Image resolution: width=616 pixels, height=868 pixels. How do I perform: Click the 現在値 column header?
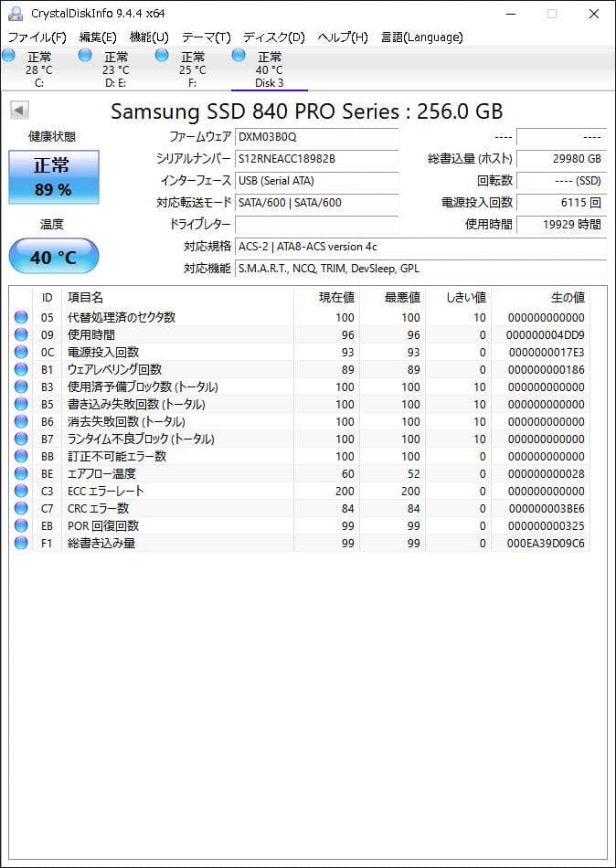point(326,297)
